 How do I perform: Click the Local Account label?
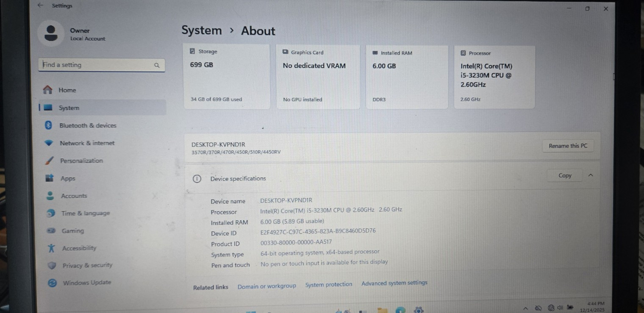coord(88,39)
